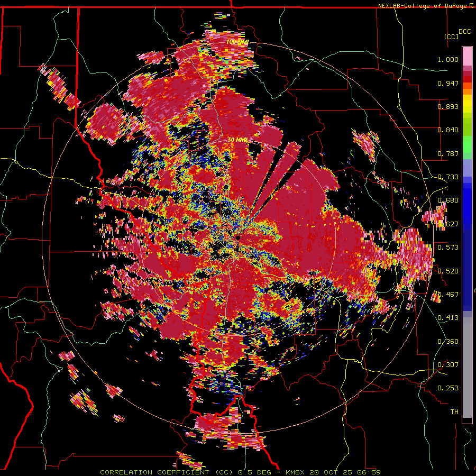Select the 0.893 legend value
This screenshot has height=476, width=476.
448,106
